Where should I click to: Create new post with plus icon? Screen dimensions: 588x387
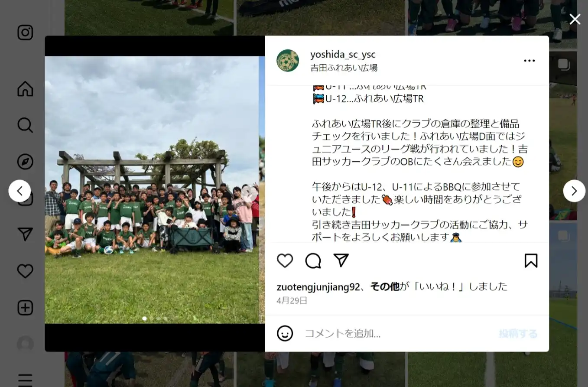[25, 308]
